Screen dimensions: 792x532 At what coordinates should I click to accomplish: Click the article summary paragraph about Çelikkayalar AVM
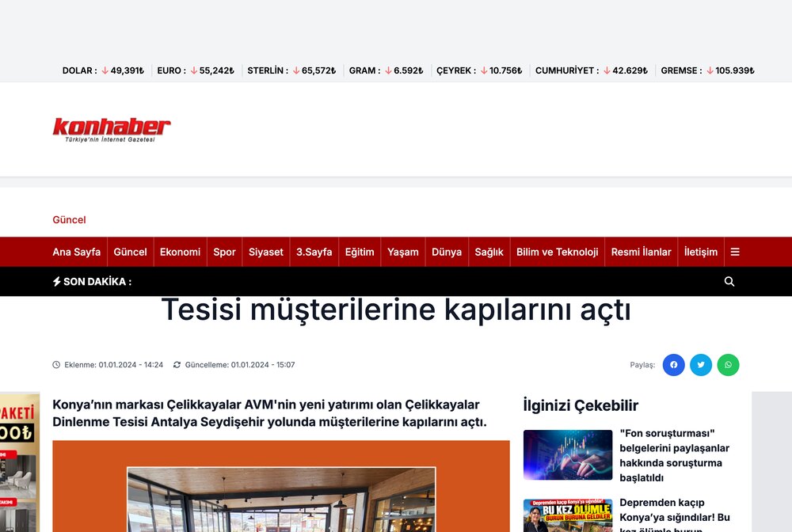270,413
